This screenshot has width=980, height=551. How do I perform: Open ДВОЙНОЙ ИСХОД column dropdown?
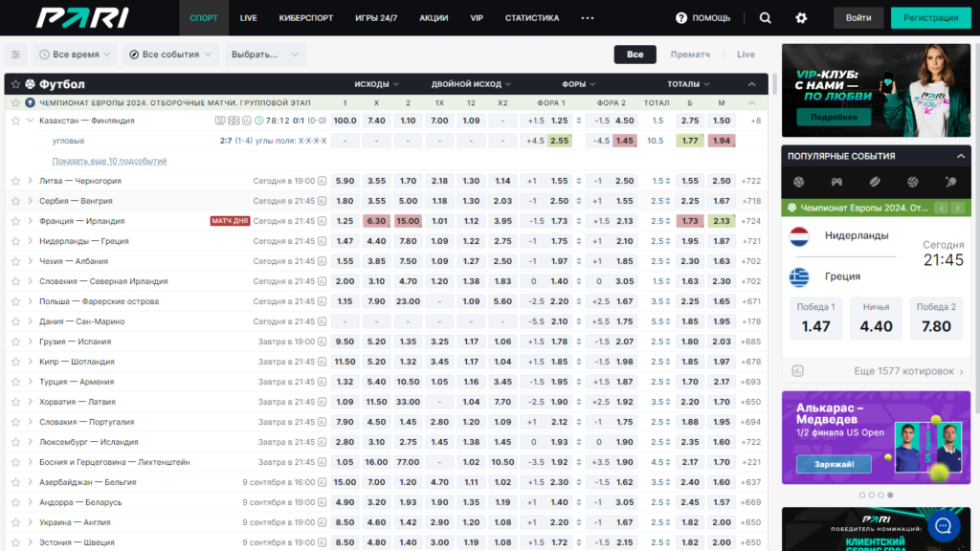point(471,84)
